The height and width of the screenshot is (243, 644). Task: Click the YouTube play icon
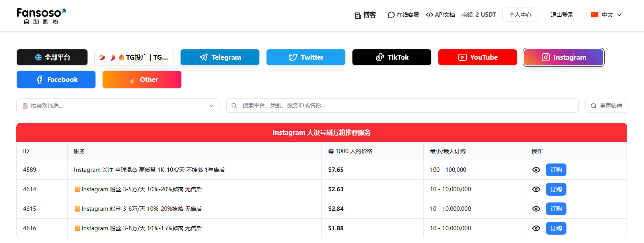462,57
